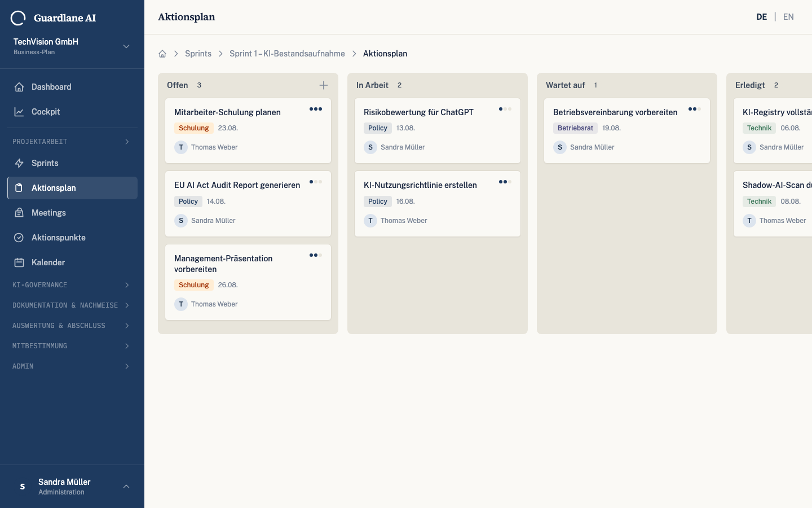
Task: Go to Meetings in the sidebar
Action: pos(72,213)
